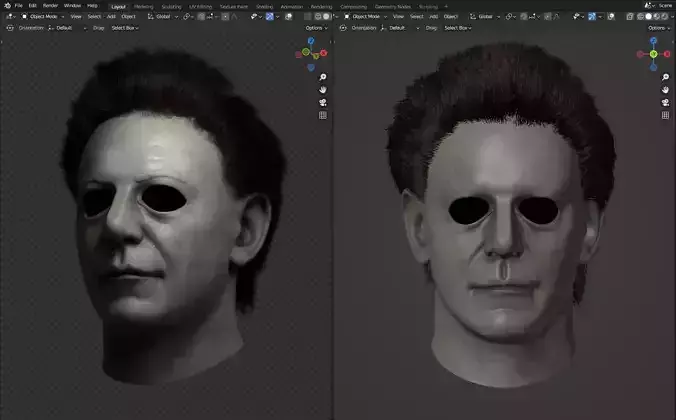
Task: Select rendered shading in right viewport
Action: point(664,16)
